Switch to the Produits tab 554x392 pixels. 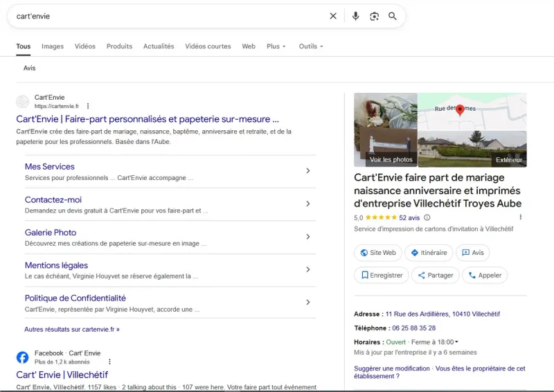tap(119, 46)
